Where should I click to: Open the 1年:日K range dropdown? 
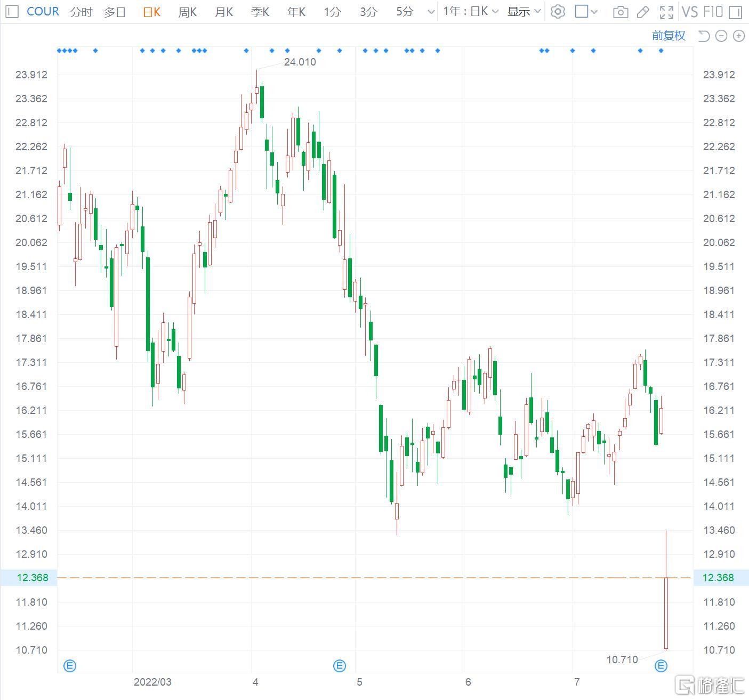coord(471,11)
